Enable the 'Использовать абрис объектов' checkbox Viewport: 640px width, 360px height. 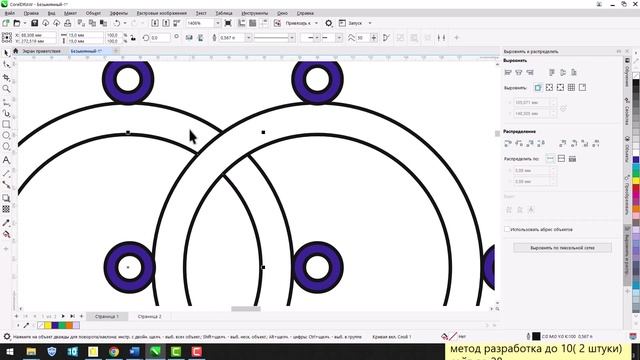coord(507,229)
